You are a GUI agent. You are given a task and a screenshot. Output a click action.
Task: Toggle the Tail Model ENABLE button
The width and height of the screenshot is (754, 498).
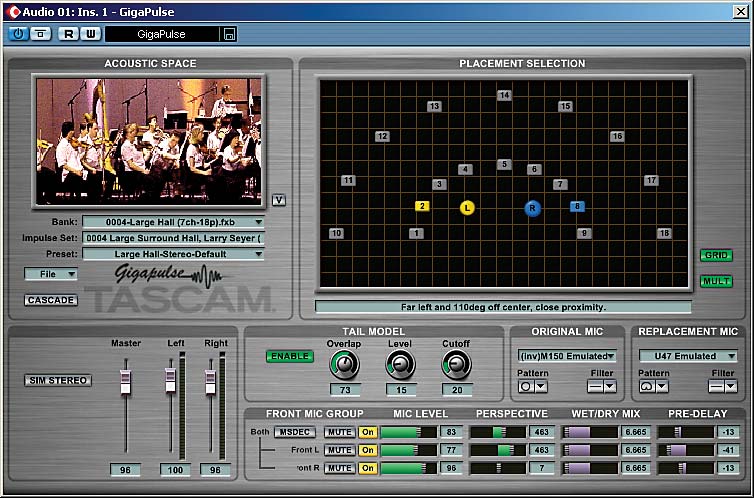coord(289,356)
